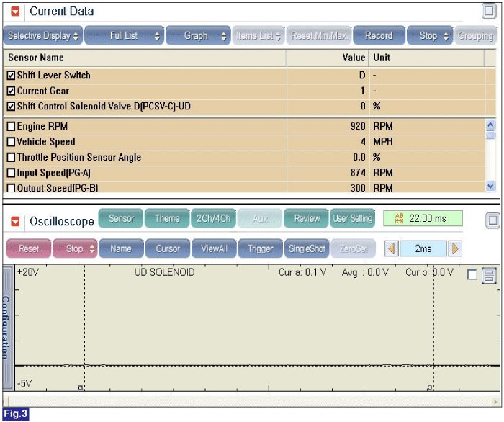Start recording with Record button

tap(379, 35)
